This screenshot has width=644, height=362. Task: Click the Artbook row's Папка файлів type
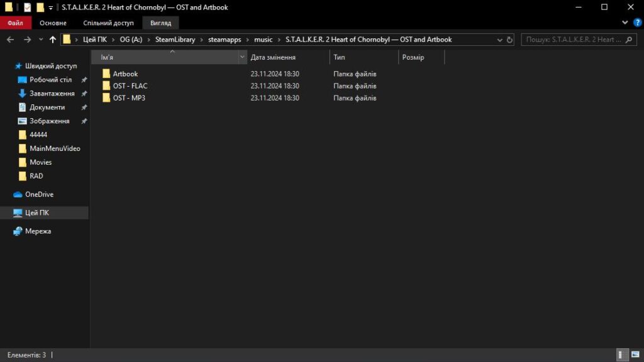point(355,74)
